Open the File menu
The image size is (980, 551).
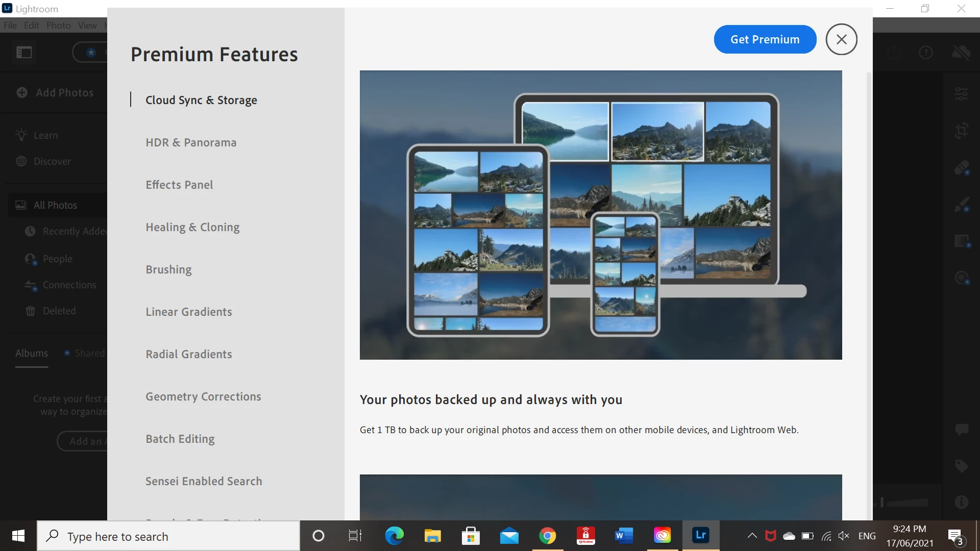(10, 25)
